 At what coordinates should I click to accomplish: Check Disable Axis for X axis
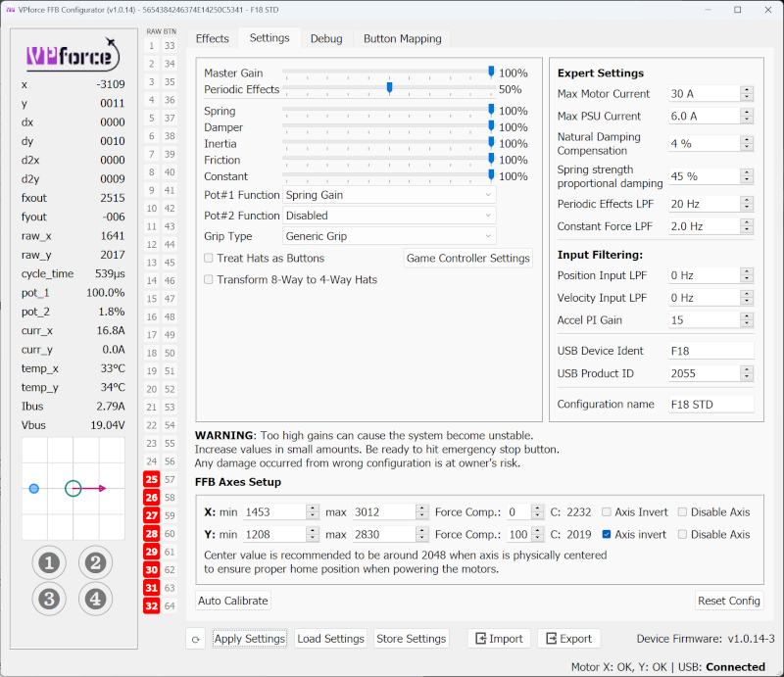pyautogui.click(x=682, y=512)
